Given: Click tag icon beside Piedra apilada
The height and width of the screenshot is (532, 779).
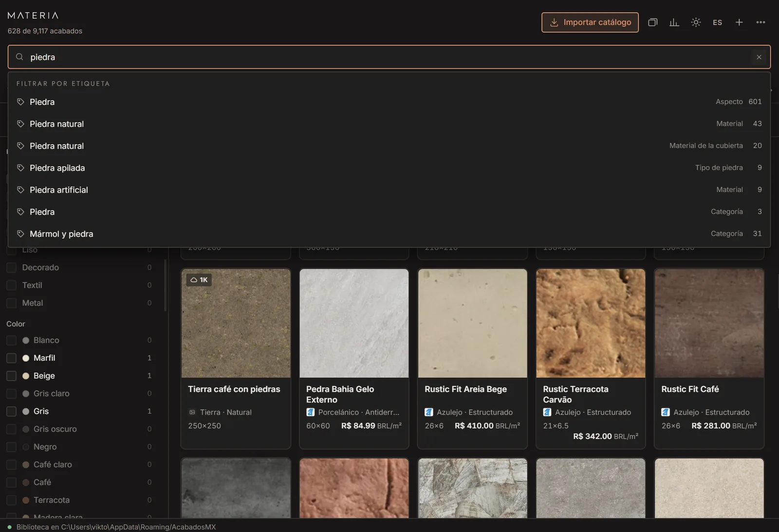Looking at the screenshot, I should tap(20, 168).
